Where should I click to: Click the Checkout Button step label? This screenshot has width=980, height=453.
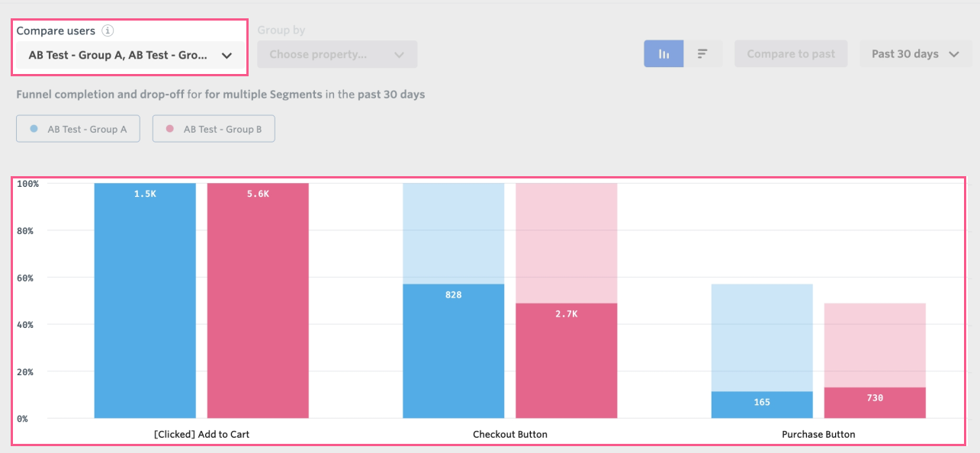(x=509, y=435)
